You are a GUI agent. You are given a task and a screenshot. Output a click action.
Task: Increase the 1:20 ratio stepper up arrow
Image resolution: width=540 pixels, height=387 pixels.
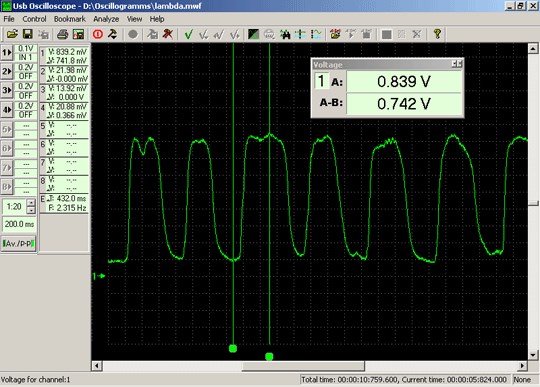[31, 203]
